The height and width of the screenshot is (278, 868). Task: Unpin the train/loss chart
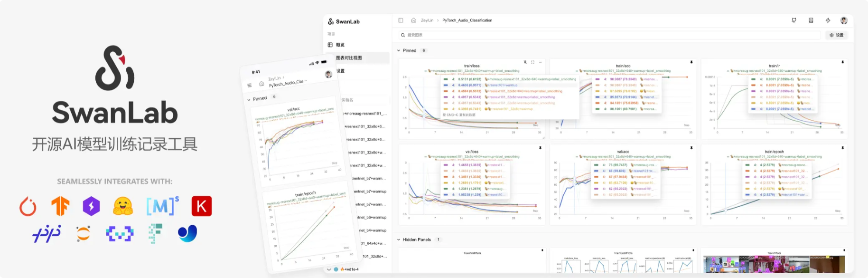(x=525, y=62)
